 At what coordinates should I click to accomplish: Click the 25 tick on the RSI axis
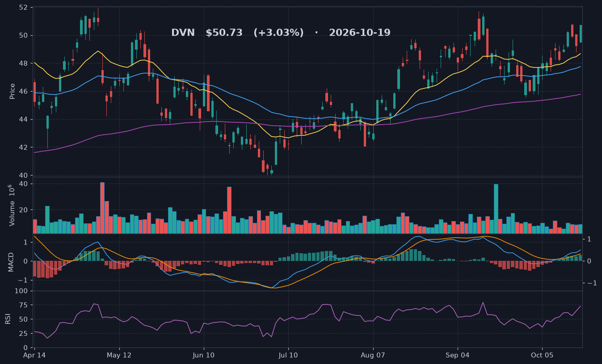[24, 333]
